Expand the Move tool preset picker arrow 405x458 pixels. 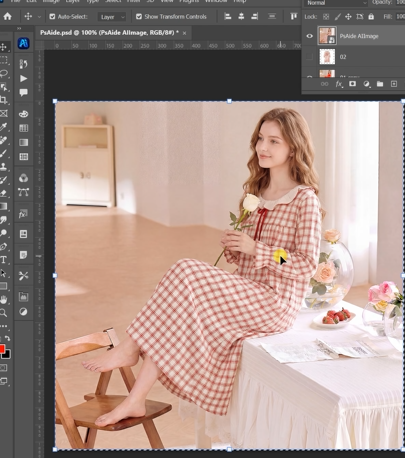pyautogui.click(x=39, y=17)
